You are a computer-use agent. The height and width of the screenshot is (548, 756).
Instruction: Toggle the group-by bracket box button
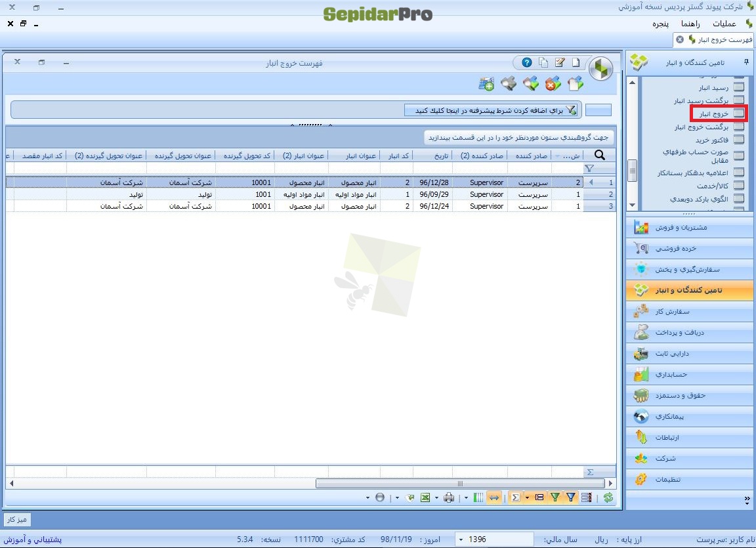540,497
